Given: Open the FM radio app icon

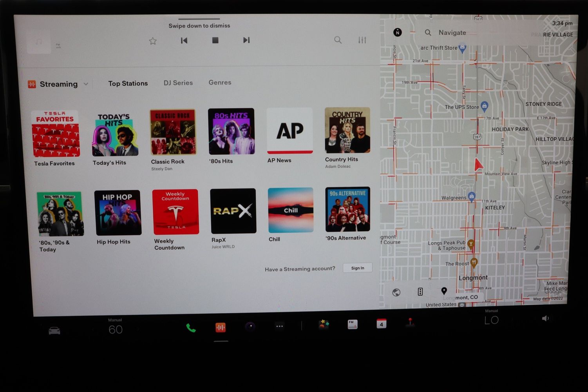Looking at the screenshot, I should pyautogui.click(x=353, y=324).
